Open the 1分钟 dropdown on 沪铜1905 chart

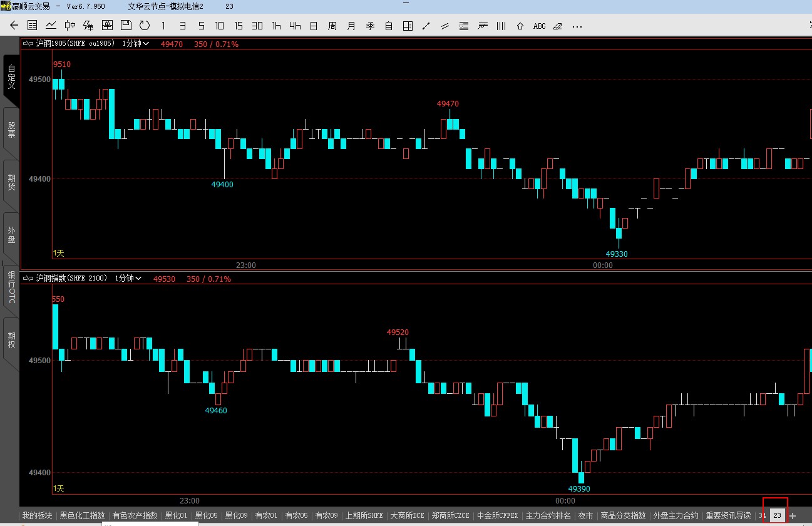(x=136, y=44)
